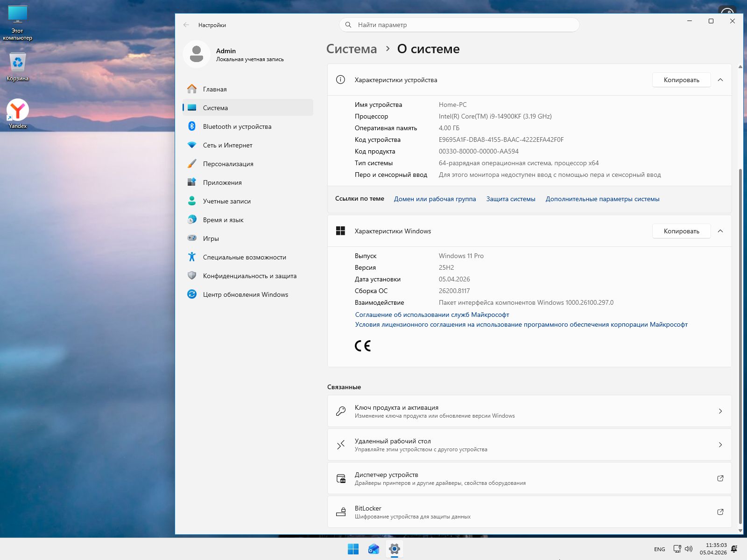Go to Home in settings sidebar

215,89
